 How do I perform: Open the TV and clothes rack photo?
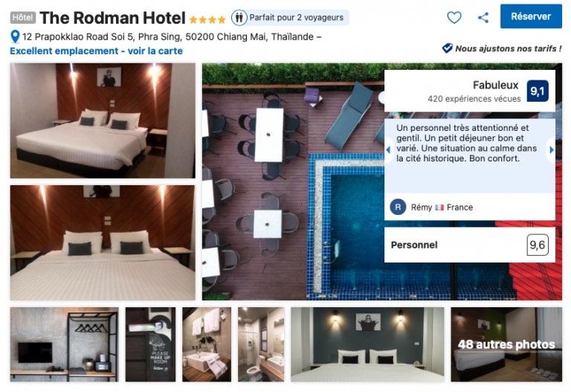click(x=64, y=344)
